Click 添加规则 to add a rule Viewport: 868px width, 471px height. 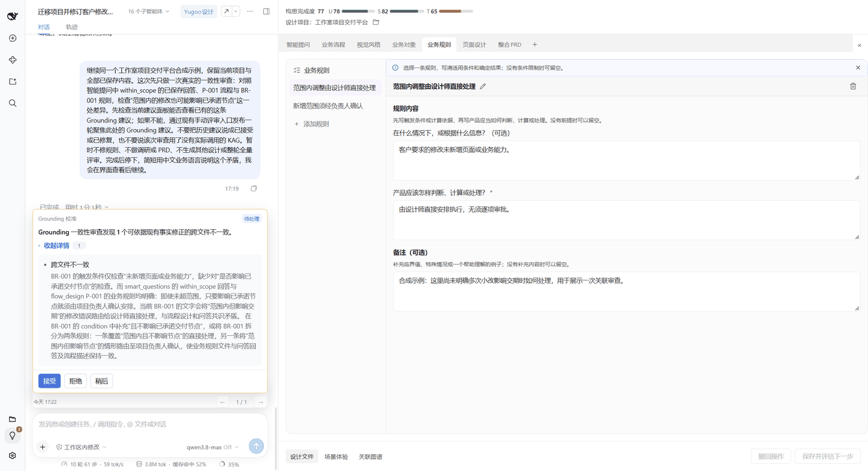[311, 124]
